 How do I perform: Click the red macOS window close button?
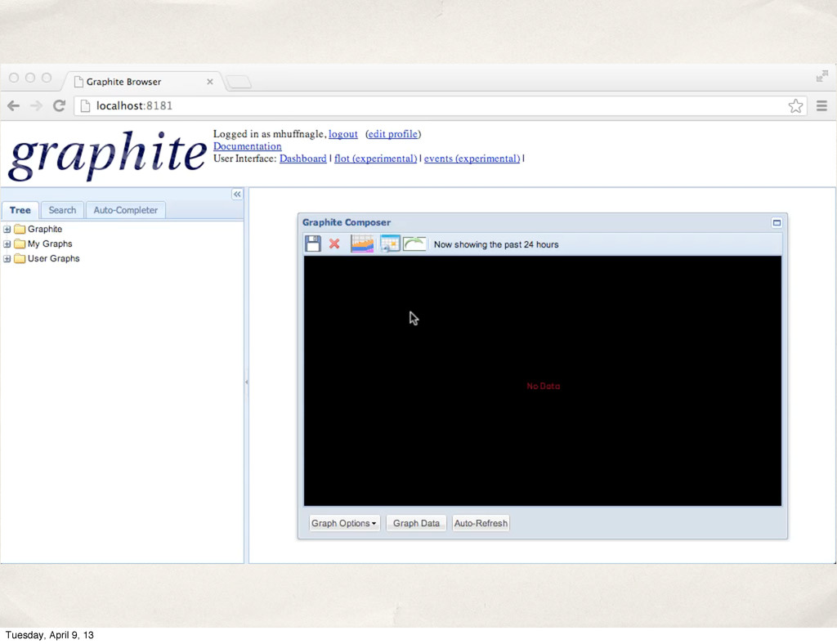(14, 78)
